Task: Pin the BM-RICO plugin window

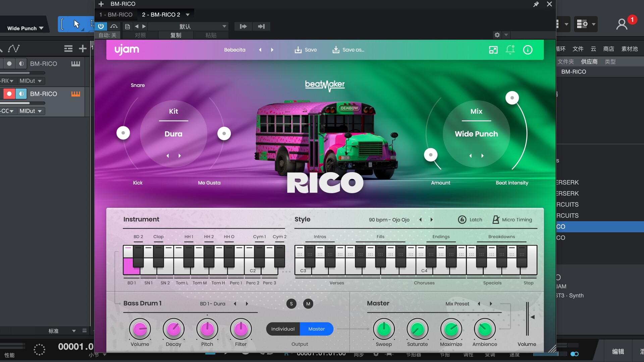Action: pyautogui.click(x=536, y=4)
